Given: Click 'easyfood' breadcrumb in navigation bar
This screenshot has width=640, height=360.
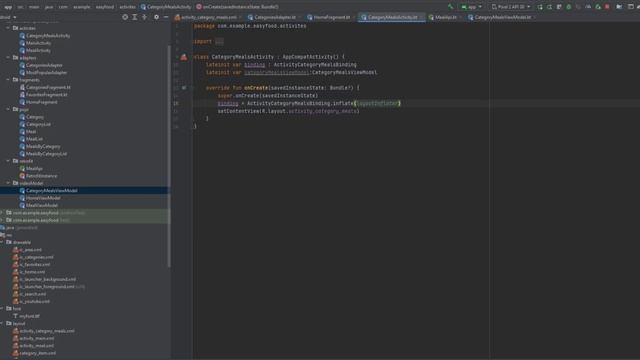Looking at the screenshot, I should coord(105,7).
